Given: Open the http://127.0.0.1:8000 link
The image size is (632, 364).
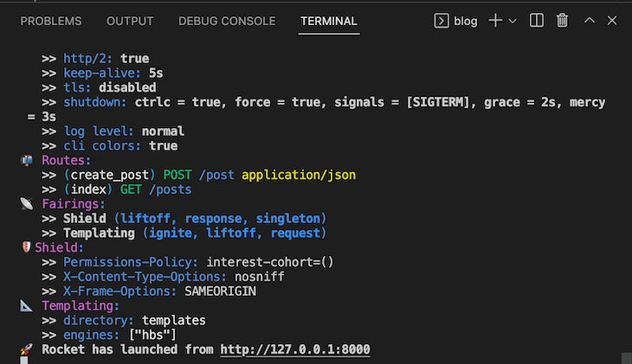Looking at the screenshot, I should point(295,349).
